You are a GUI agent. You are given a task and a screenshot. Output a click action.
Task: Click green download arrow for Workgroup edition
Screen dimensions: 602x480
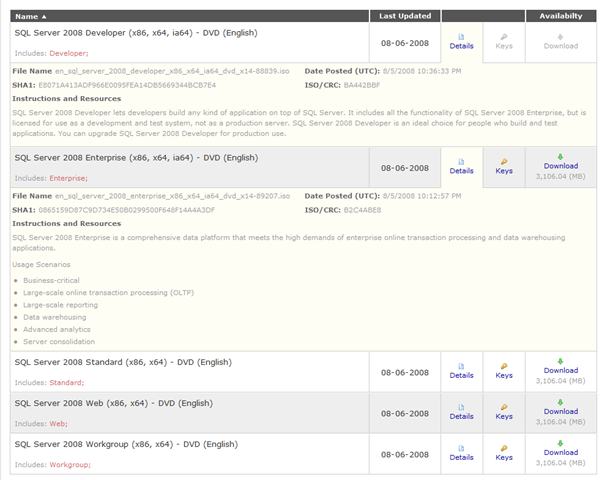point(561,443)
